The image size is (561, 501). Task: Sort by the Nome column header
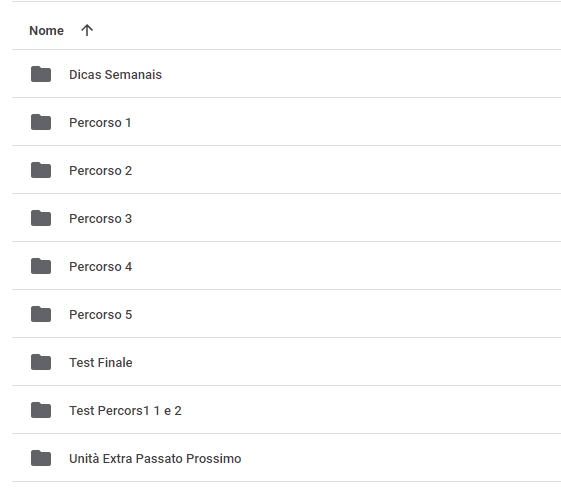[47, 31]
